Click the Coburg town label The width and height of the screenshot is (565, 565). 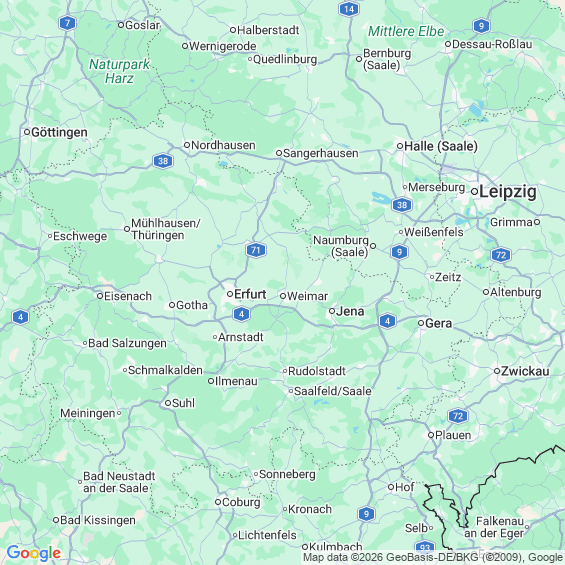(241, 502)
